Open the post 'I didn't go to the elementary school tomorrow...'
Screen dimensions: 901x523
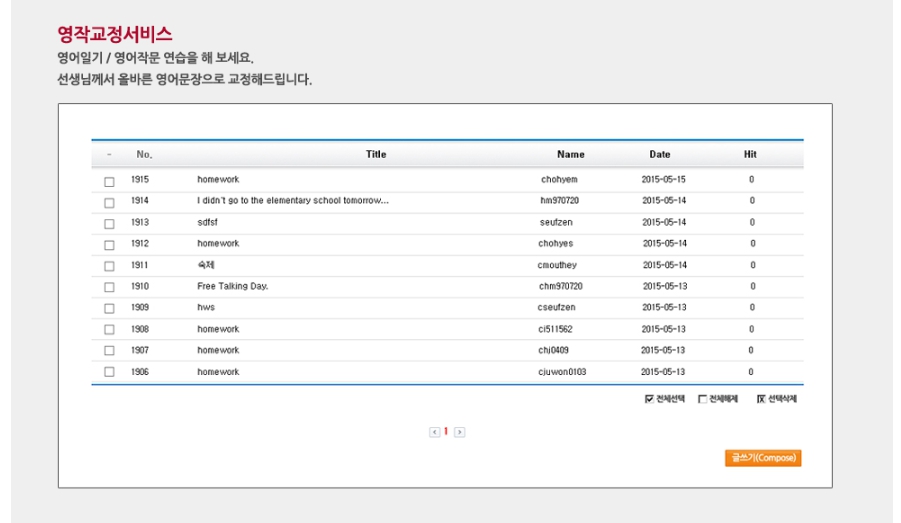pyautogui.click(x=292, y=201)
